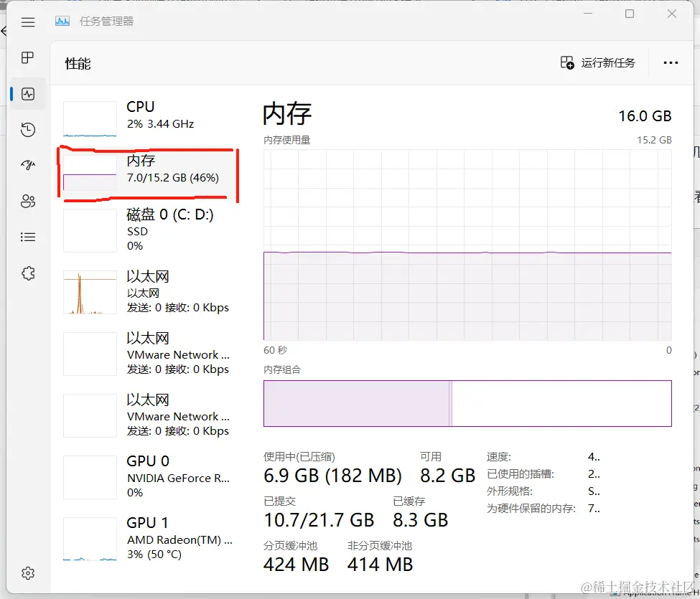The image size is (700, 599).
Task: Toggle the sidebar with hamburger menu
Action: tap(28, 22)
